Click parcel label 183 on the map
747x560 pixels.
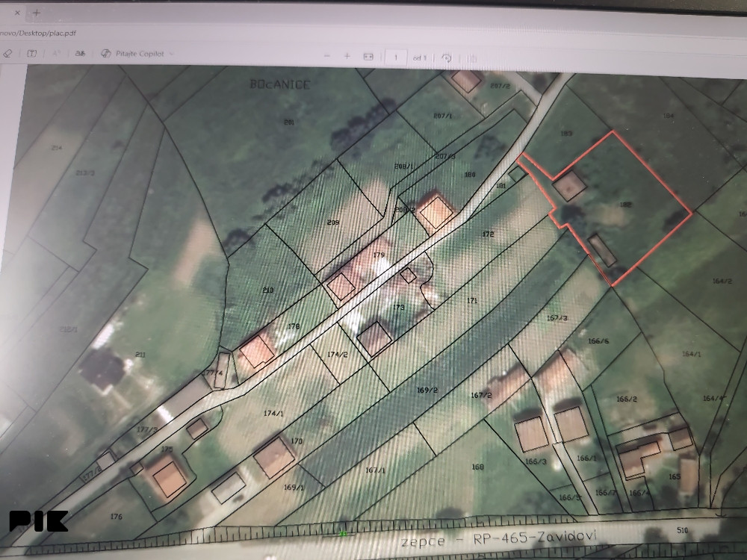(566, 134)
